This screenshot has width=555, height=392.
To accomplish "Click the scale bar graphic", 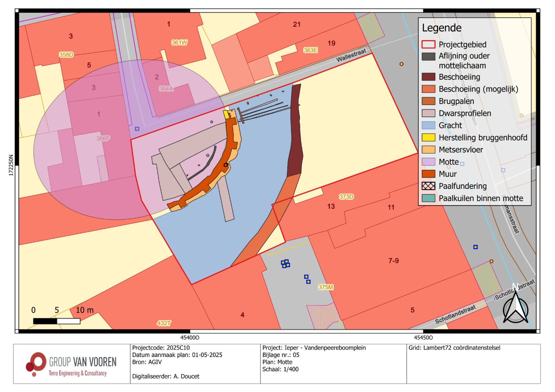I will click(x=57, y=321).
